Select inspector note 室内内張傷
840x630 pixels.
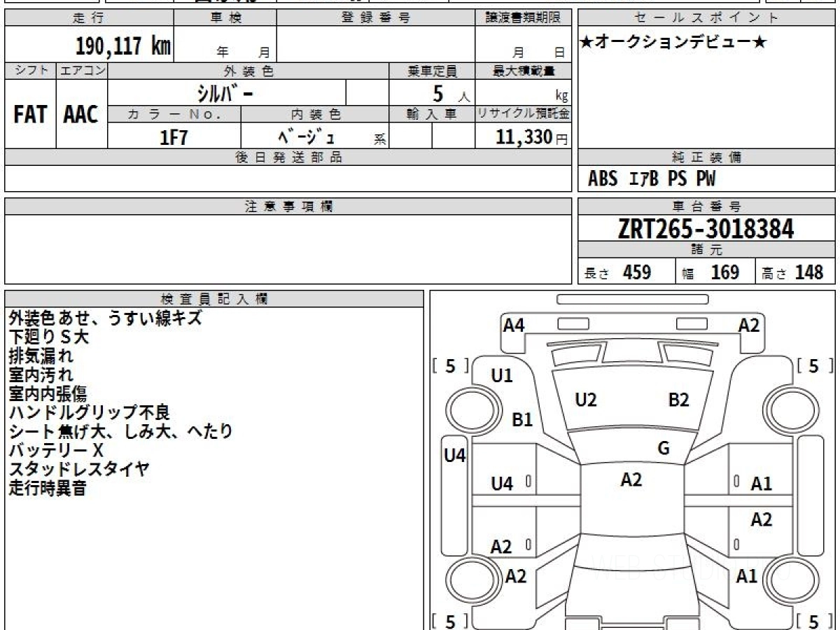48,393
